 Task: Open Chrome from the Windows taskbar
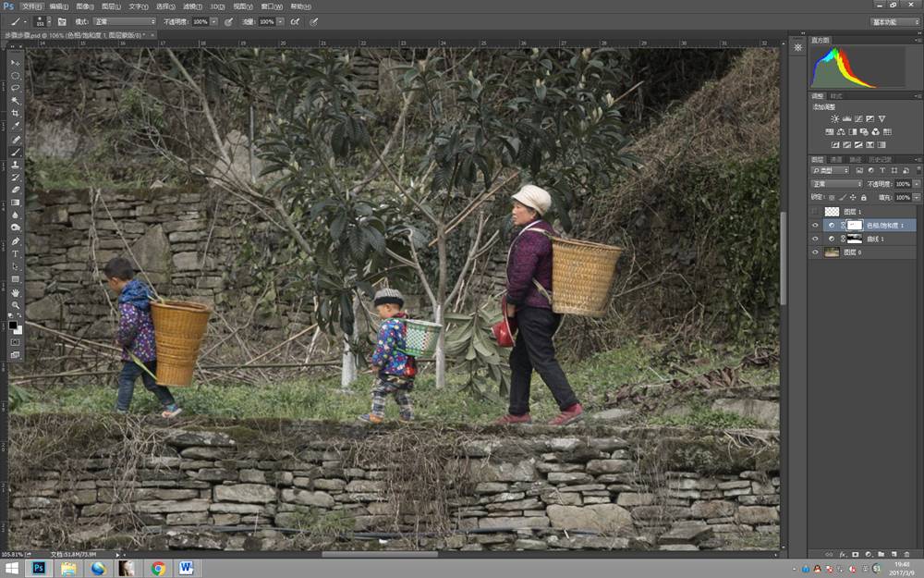(158, 568)
